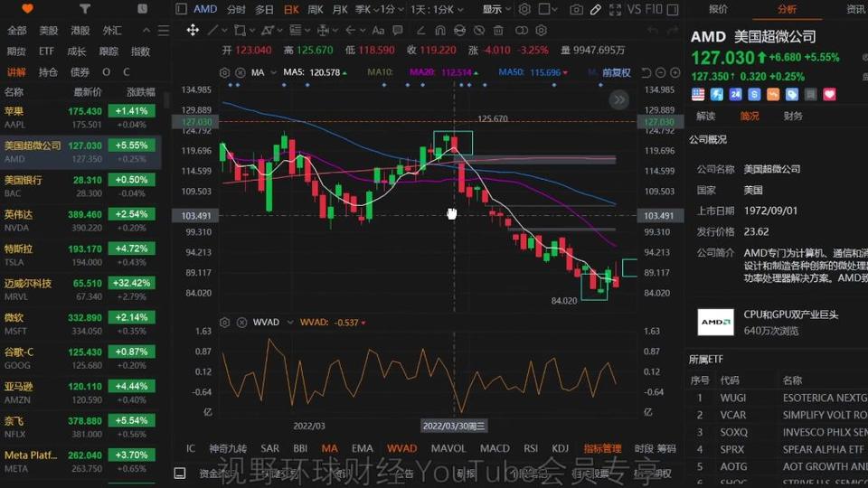Toggle the left sidebar panel icon beside AMD
This screenshot has height=488, width=868.
pyautogui.click(x=181, y=9)
